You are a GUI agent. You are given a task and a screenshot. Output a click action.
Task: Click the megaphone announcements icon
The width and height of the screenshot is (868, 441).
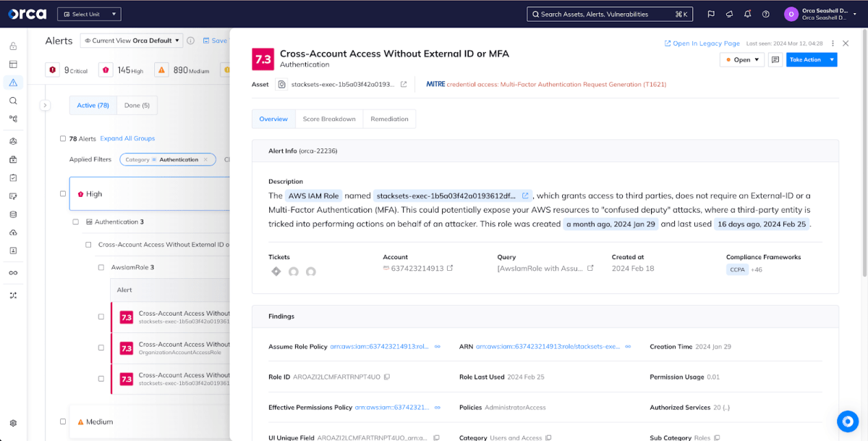(x=729, y=14)
